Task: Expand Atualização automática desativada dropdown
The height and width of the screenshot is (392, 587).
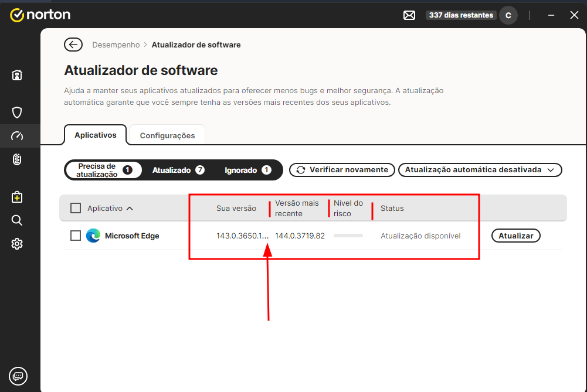Action: point(480,170)
